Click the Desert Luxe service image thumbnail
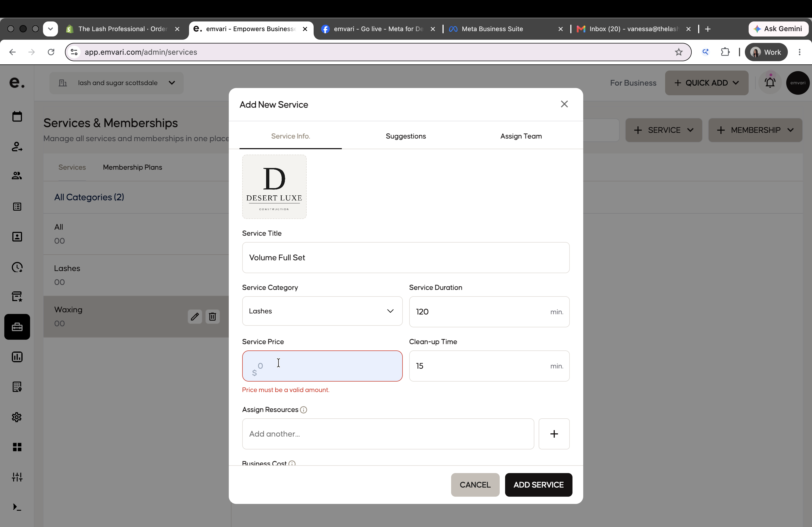This screenshot has width=812, height=527. point(274,186)
